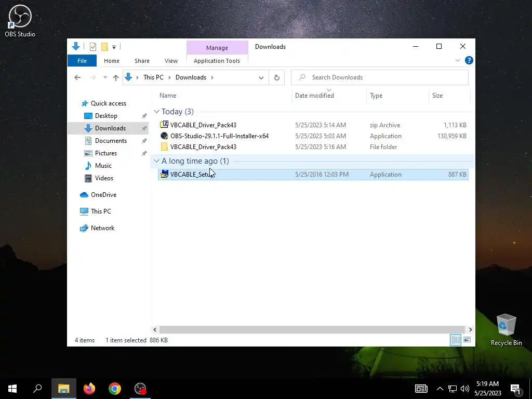Image resolution: width=532 pixels, height=399 pixels.
Task: Sort by the Date modified column
Action: (x=314, y=96)
